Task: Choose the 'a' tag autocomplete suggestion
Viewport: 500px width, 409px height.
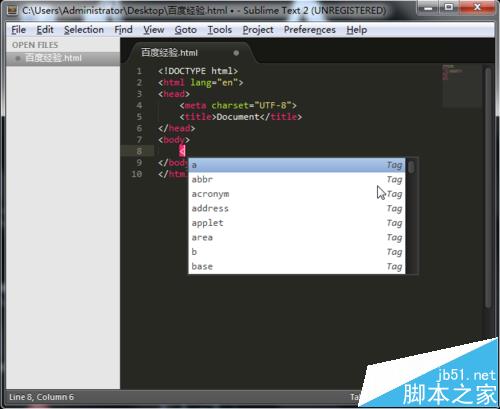Action: [297, 165]
